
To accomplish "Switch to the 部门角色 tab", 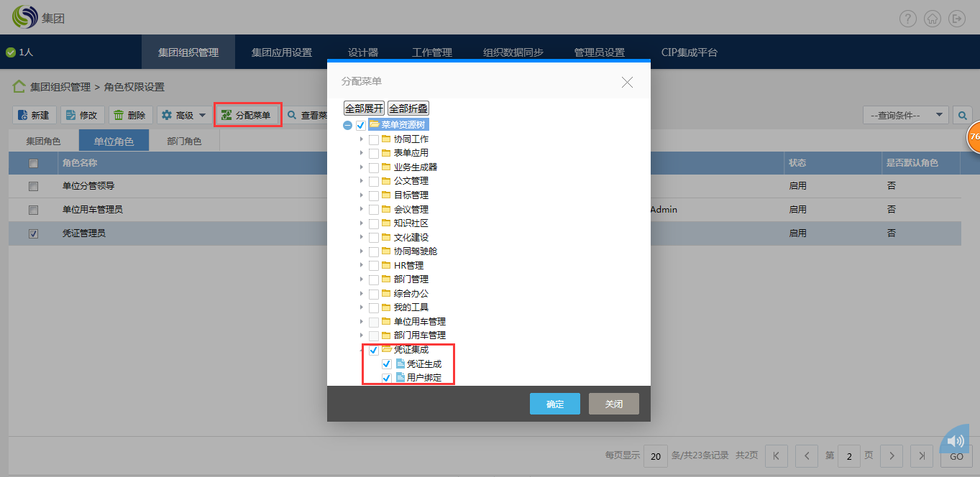I will point(184,141).
